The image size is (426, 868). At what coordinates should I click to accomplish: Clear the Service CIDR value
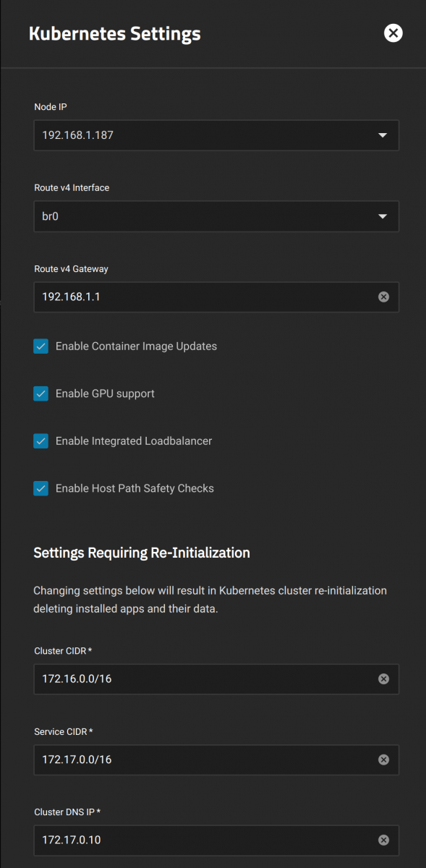tap(384, 759)
